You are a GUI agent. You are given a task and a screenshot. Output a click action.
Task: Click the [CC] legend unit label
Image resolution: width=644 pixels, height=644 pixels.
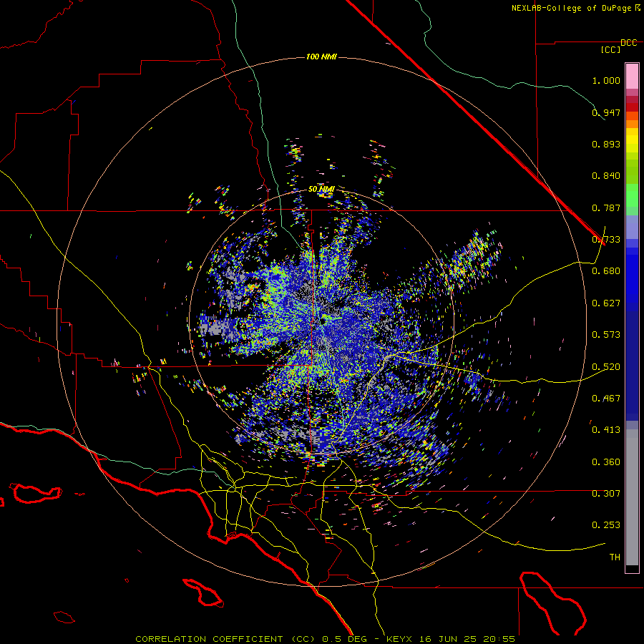[x=611, y=49]
